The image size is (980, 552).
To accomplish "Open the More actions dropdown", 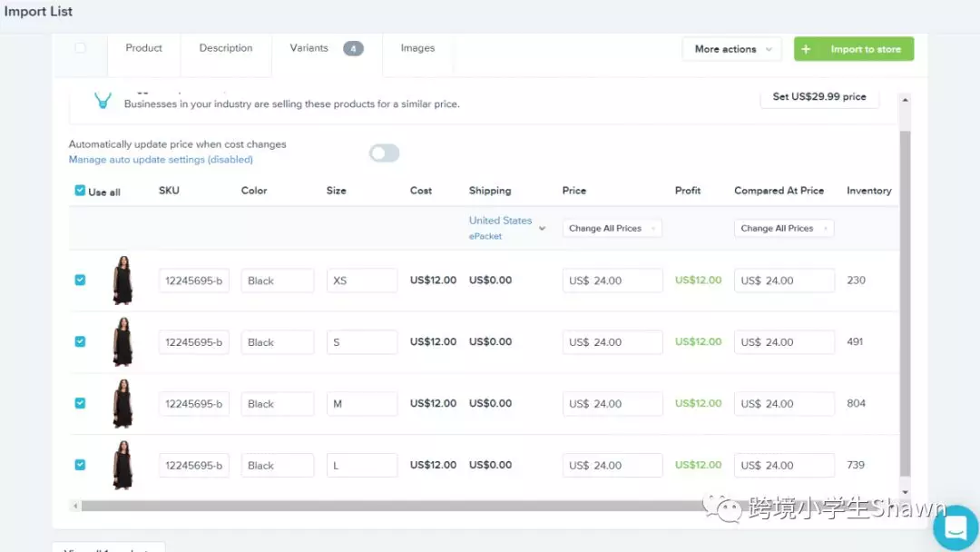I will [x=732, y=49].
